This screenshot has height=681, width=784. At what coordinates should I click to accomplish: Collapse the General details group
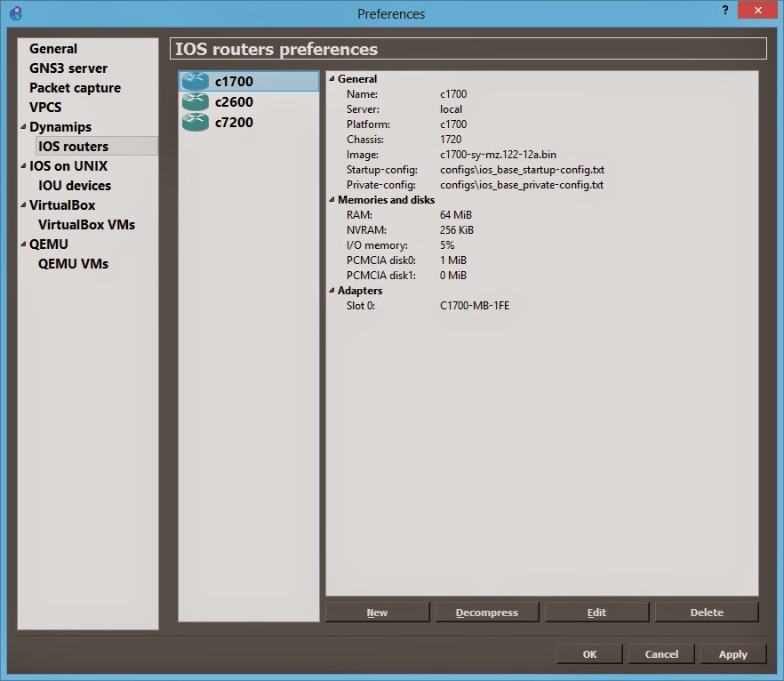pos(332,78)
